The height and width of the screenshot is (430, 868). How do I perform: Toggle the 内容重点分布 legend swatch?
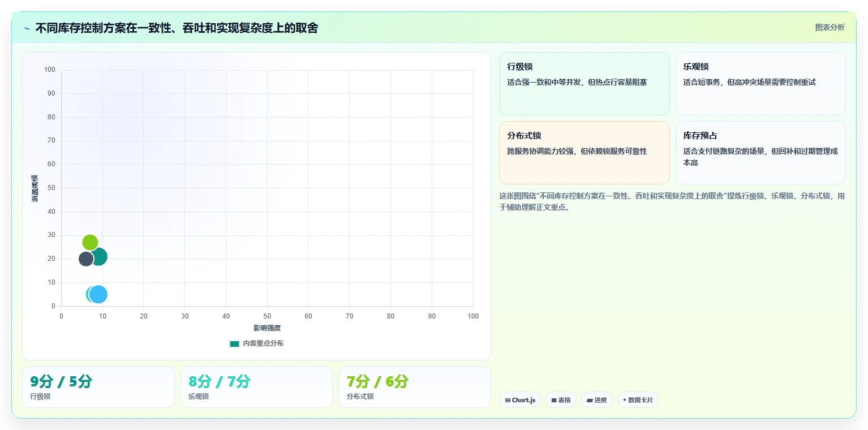click(234, 343)
